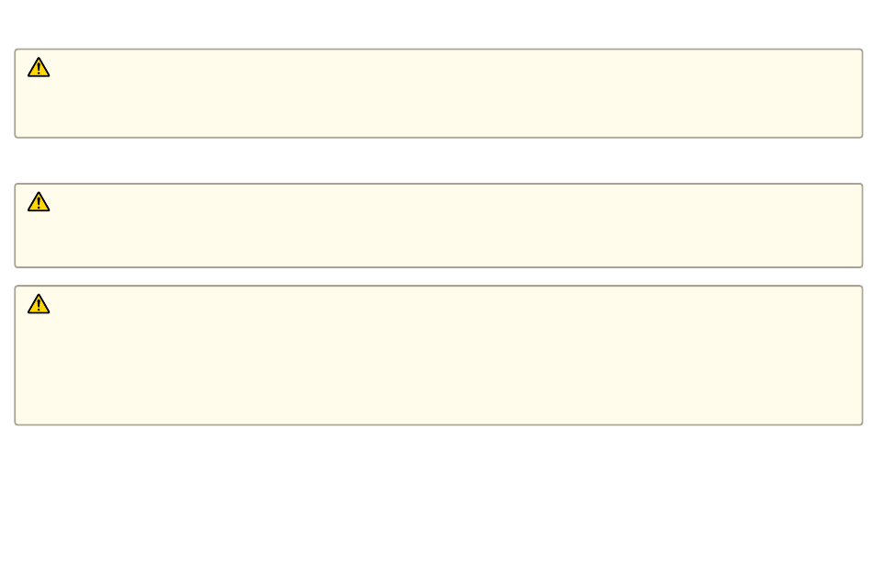
Task: Click inside the third, tallest warning panel
Action: click(438, 356)
